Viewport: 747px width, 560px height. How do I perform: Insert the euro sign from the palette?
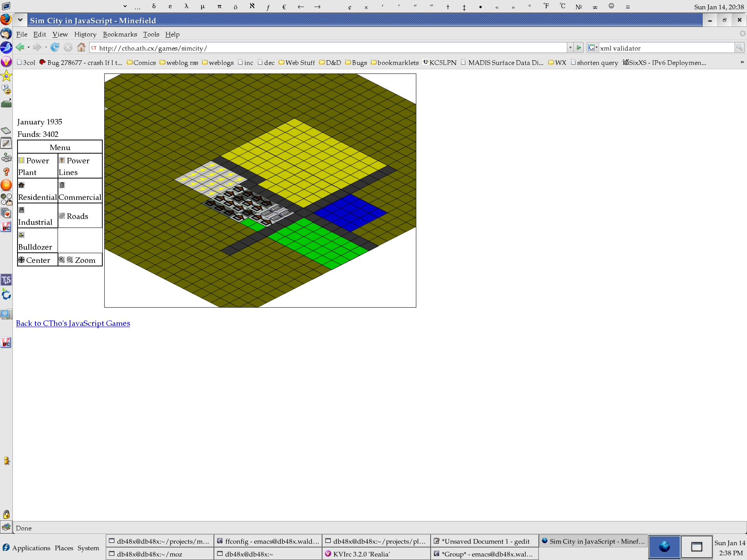284,6
